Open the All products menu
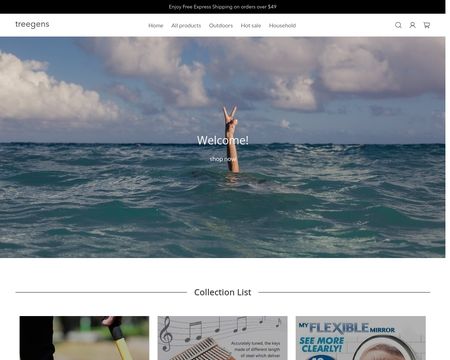The width and height of the screenshot is (450, 360). click(186, 26)
